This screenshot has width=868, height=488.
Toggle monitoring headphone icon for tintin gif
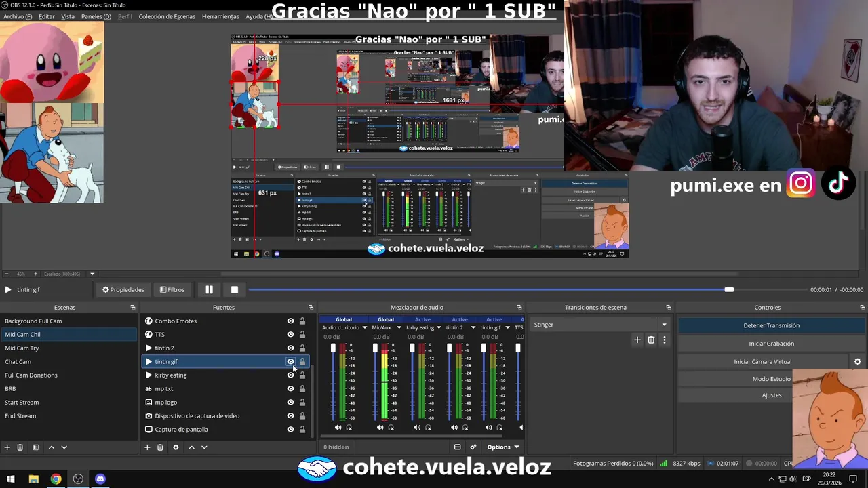pos(500,428)
